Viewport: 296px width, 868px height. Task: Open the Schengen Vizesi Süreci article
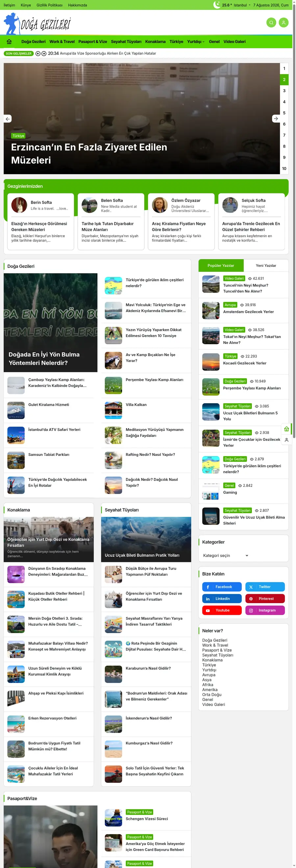click(x=147, y=819)
